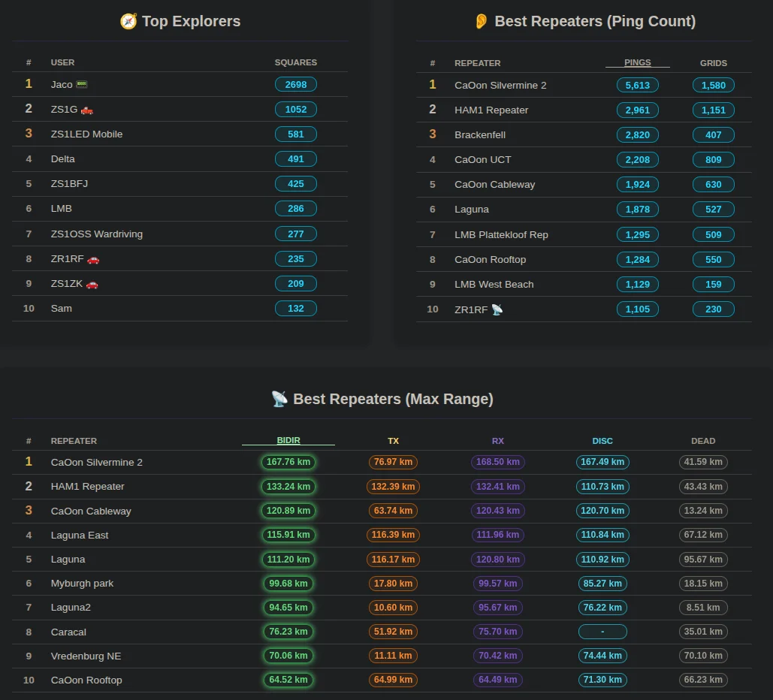Click the 133.24 km BIDIR badge
773x700 pixels.
tap(288, 487)
